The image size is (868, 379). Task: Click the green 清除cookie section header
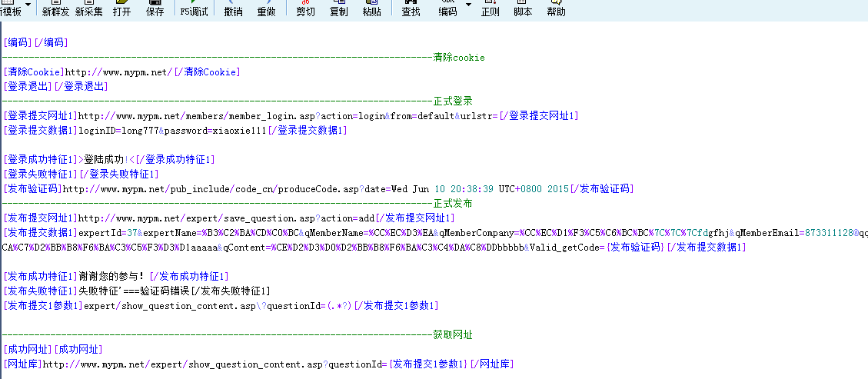459,58
